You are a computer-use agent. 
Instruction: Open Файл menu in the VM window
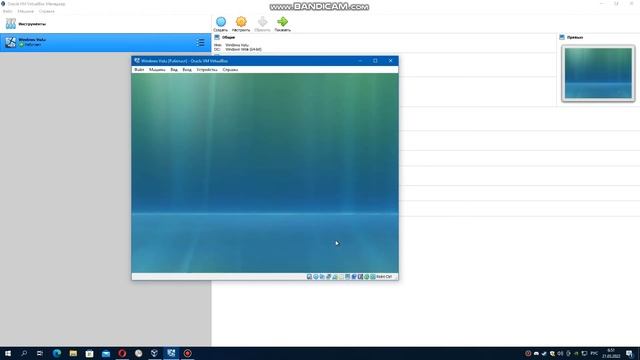(139, 70)
